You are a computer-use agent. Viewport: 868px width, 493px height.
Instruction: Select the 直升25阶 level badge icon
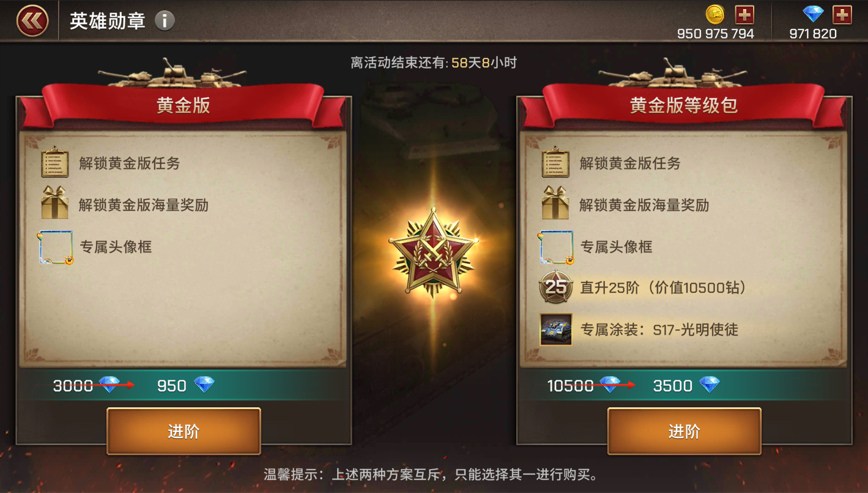555,287
